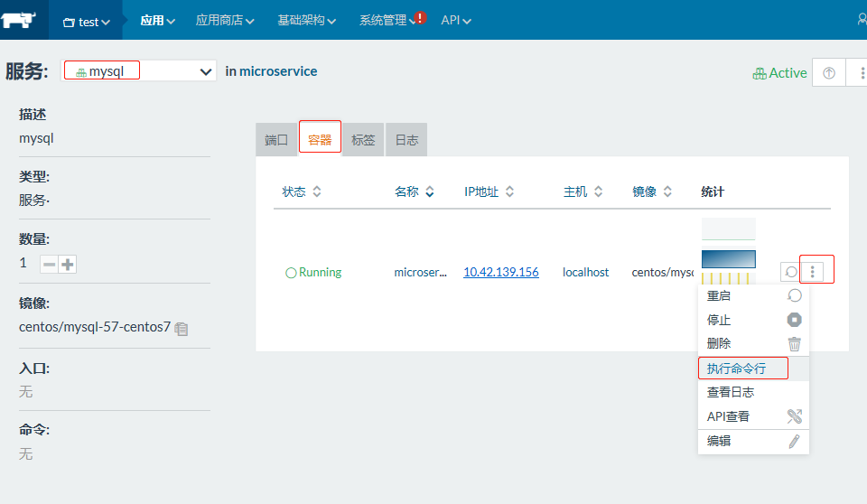Decrease service scale with minus button
This screenshot has width=867, height=504.
[49, 265]
